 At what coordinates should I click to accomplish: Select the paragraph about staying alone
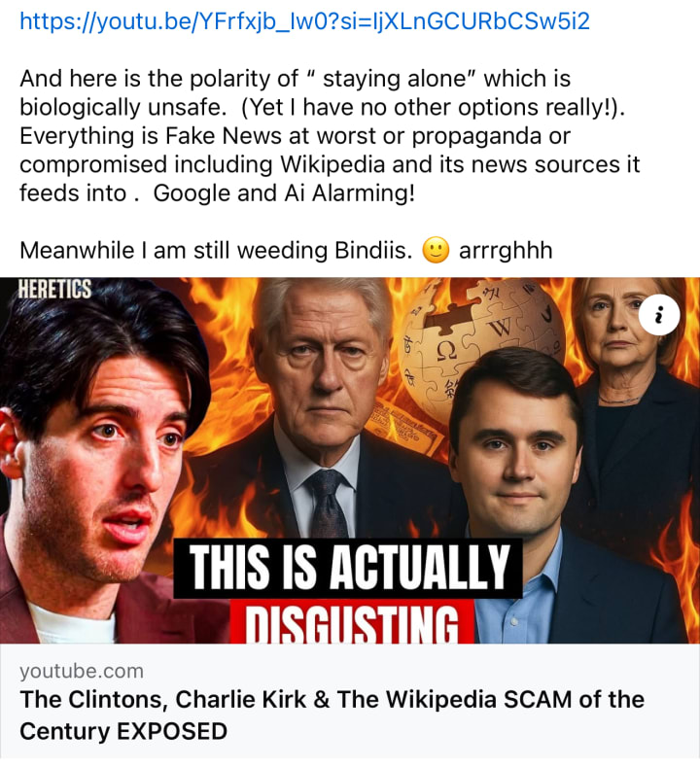coord(330,136)
